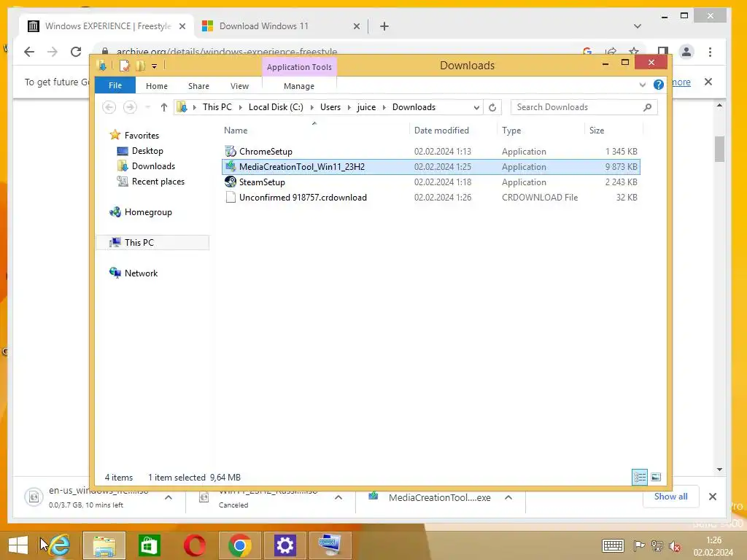This screenshot has width=747, height=560.
Task: Open Chrome profile avatar icon
Action: (686, 52)
